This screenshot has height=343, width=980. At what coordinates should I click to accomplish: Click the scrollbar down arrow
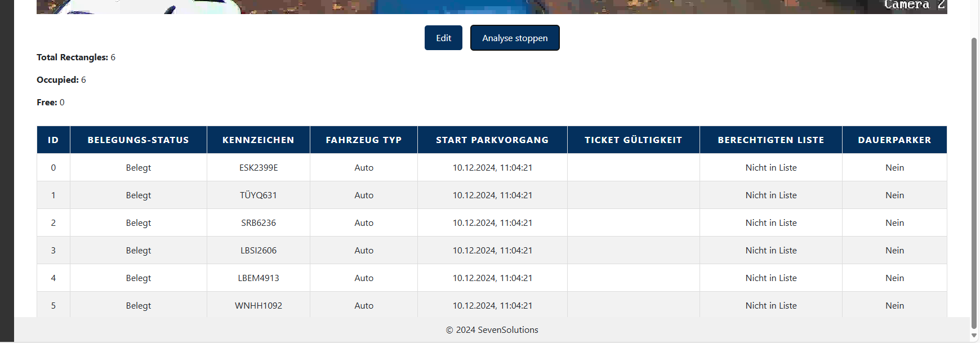pyautogui.click(x=974, y=336)
